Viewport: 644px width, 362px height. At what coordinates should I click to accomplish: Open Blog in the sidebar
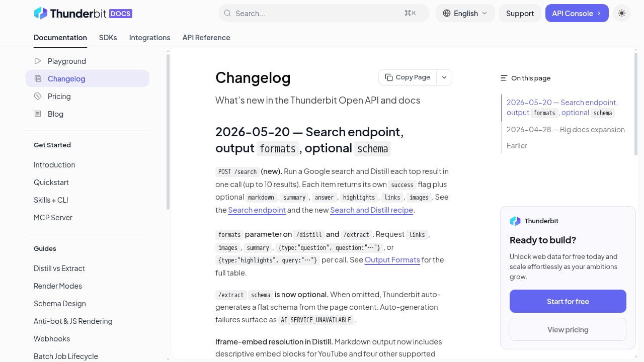(88, 114)
